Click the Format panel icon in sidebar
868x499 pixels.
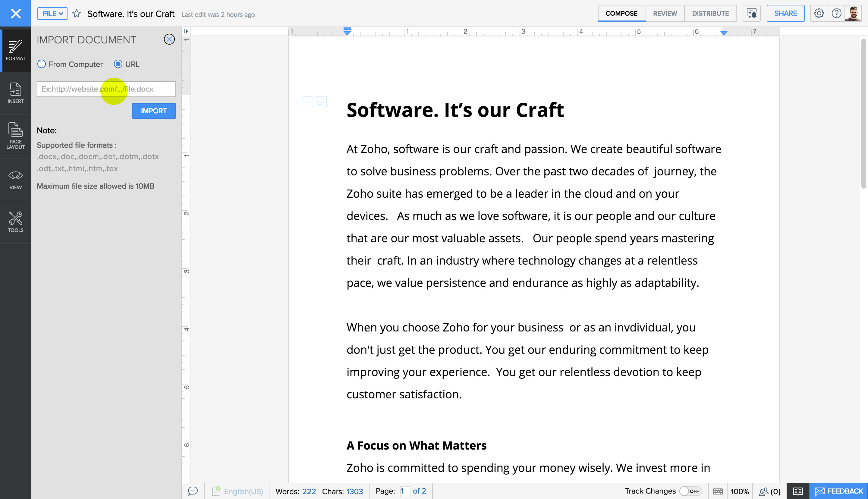tap(15, 50)
